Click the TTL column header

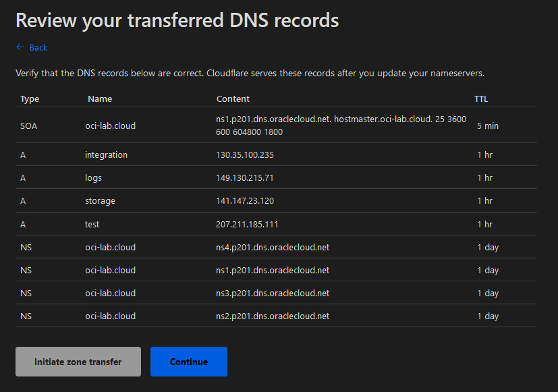pos(480,99)
